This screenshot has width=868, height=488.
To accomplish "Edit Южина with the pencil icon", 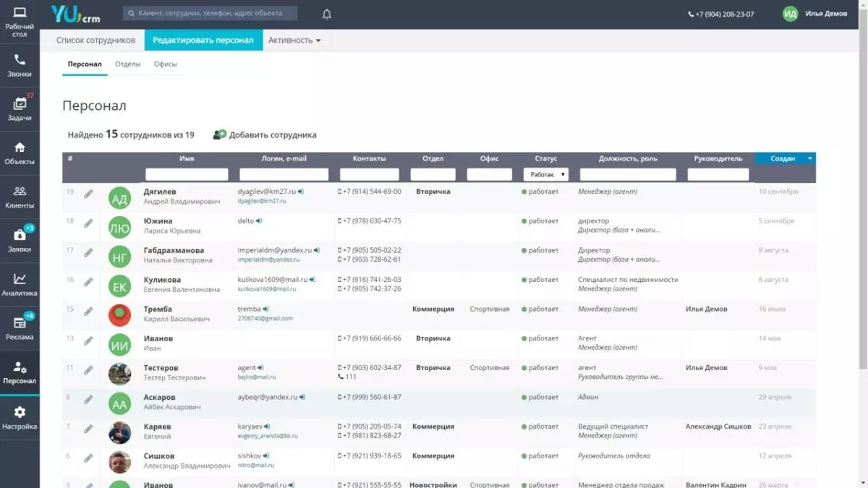I will [88, 223].
